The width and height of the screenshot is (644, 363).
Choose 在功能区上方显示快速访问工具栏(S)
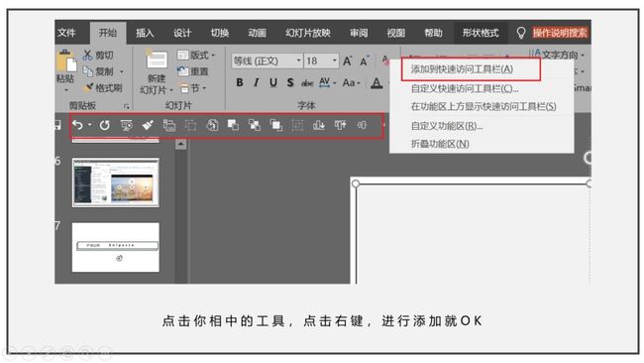pyautogui.click(x=483, y=107)
